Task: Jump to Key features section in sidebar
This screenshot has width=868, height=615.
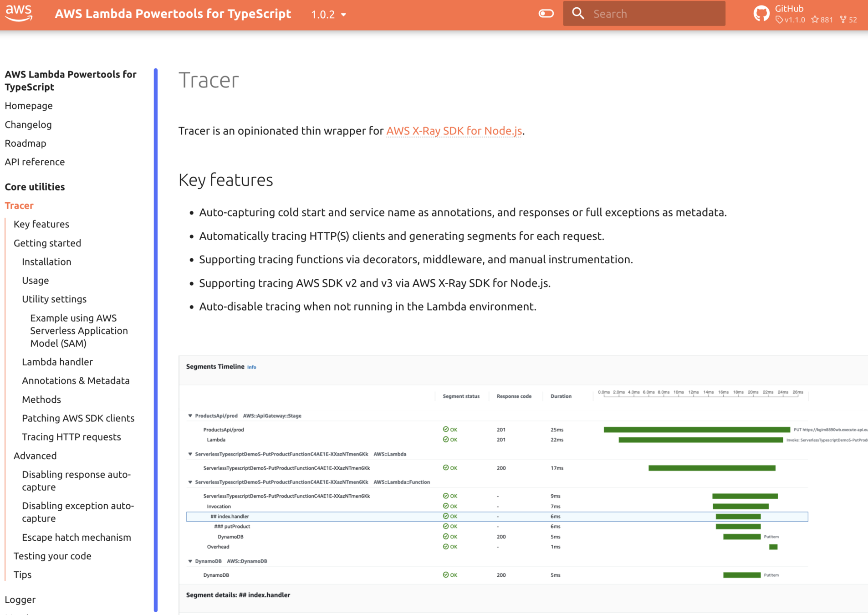Action: pos(41,224)
